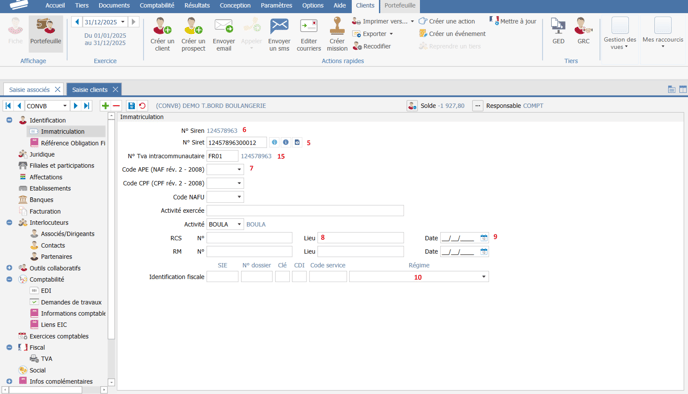688x394 pixels.
Task: Select Banques tree item
Action: (41, 200)
